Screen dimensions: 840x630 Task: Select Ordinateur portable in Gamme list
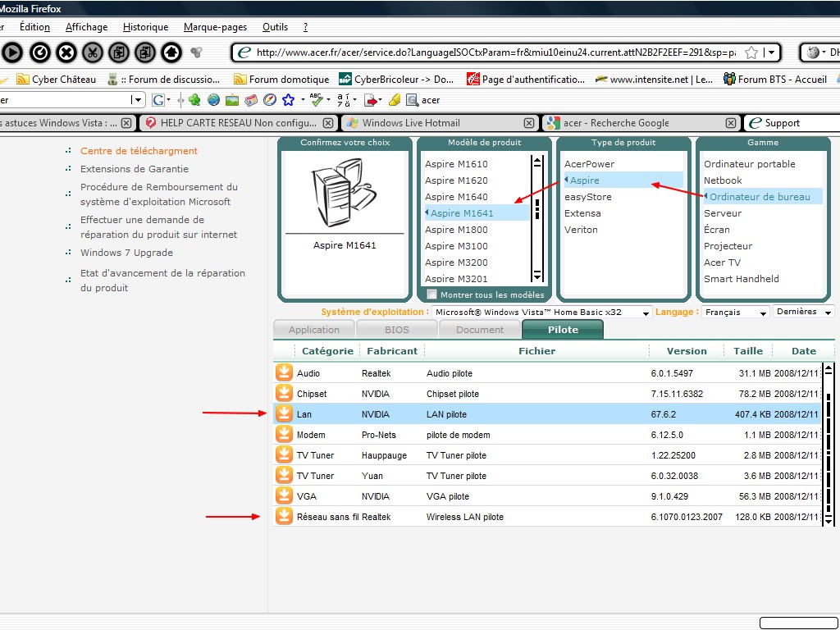pos(749,164)
